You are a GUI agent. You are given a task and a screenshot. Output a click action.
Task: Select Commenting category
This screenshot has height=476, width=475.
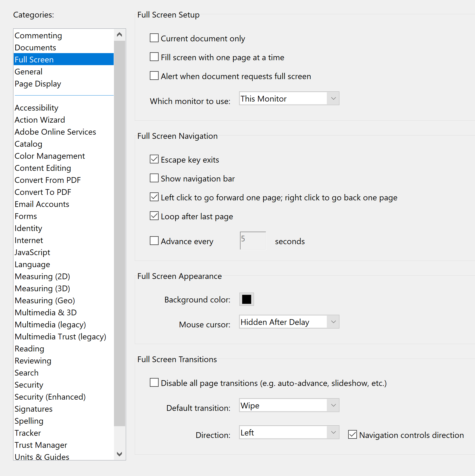pyautogui.click(x=64, y=36)
